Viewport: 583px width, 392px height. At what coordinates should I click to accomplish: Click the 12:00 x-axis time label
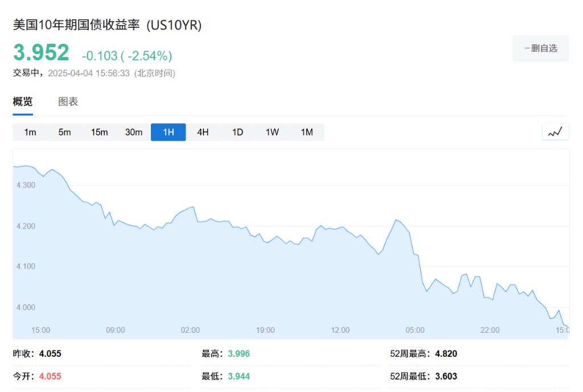pos(340,331)
